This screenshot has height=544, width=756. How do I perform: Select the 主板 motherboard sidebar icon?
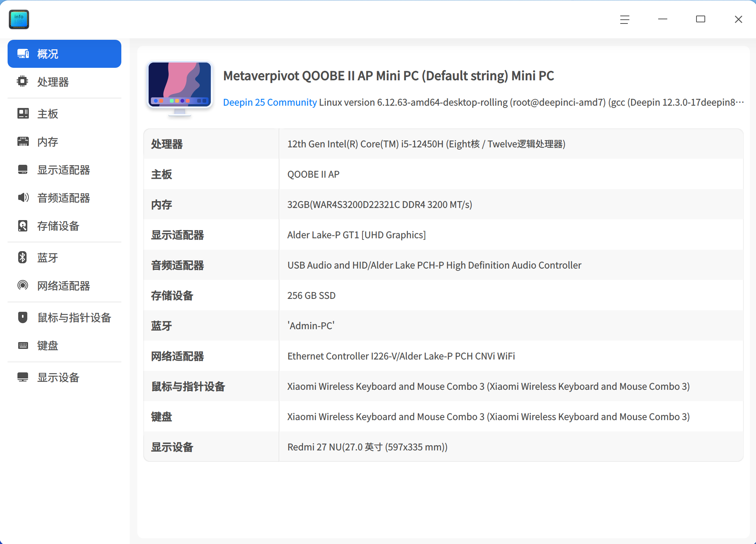tap(23, 113)
